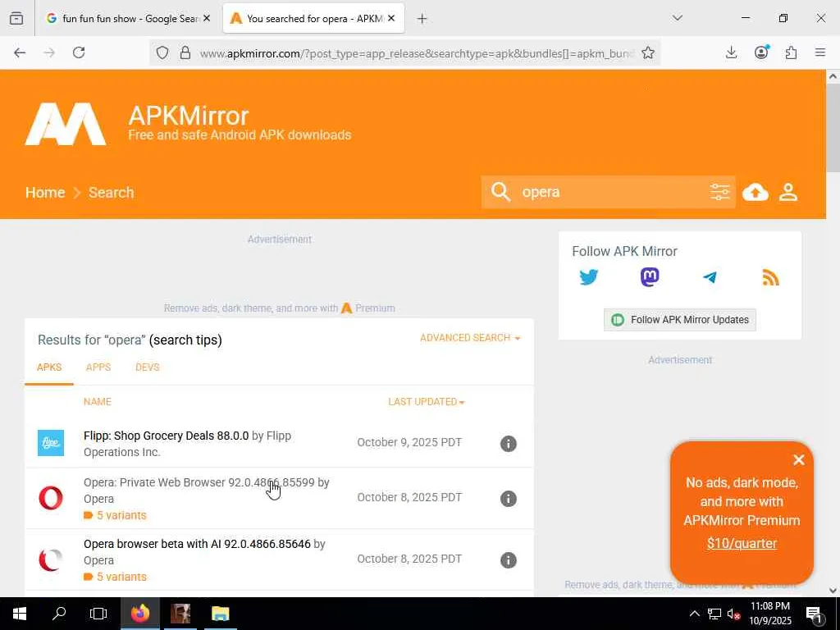Go back in browser history
840x630 pixels.
(x=20, y=52)
